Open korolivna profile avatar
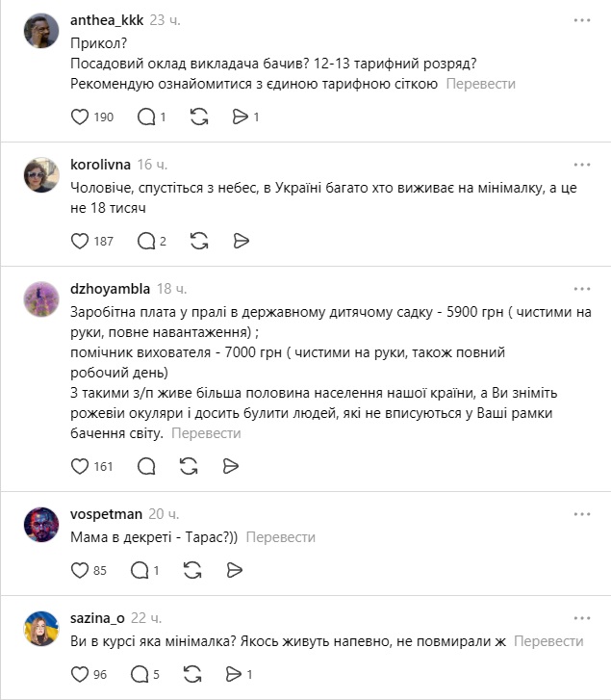Image resolution: width=611 pixels, height=700 pixels. click(x=41, y=174)
